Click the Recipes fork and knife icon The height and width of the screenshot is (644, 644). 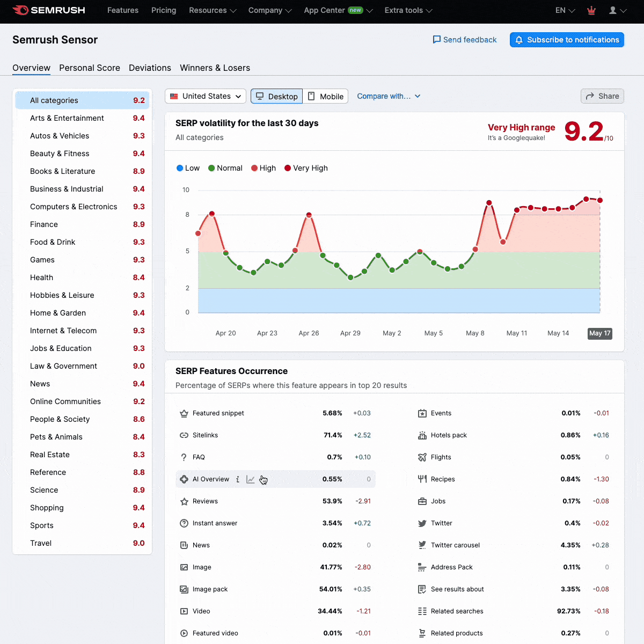tap(422, 479)
